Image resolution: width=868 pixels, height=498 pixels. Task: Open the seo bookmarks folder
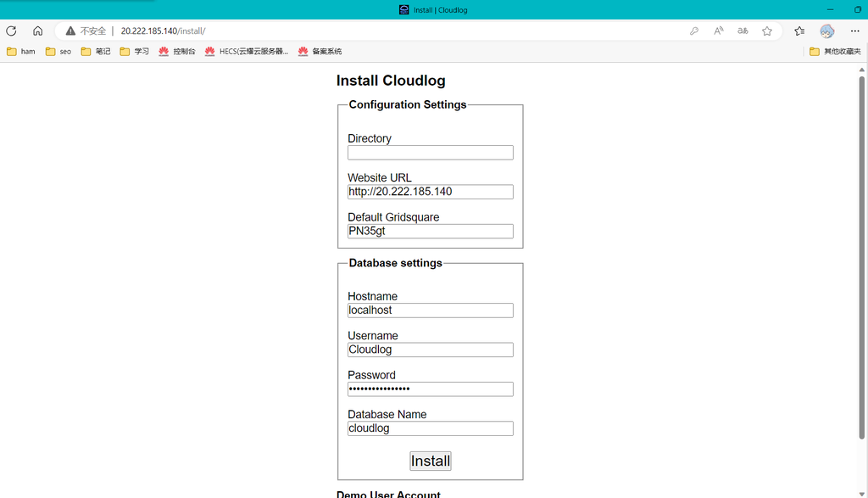(x=58, y=52)
